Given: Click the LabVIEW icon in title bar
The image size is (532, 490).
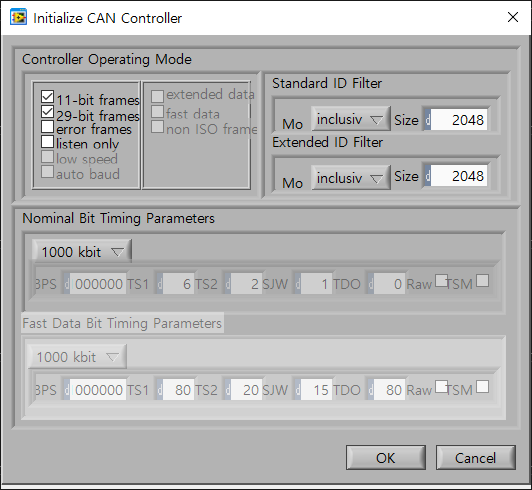Looking at the screenshot, I should (18, 18).
